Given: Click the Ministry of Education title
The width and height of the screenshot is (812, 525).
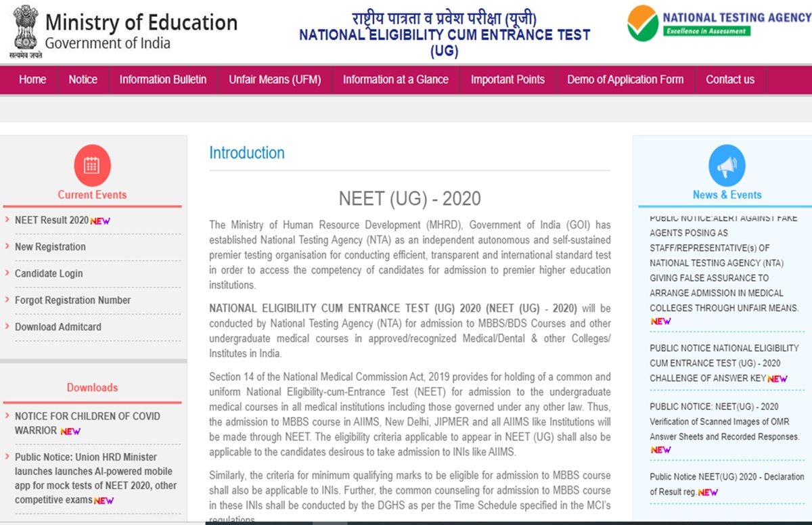Looking at the screenshot, I should pos(141,22).
